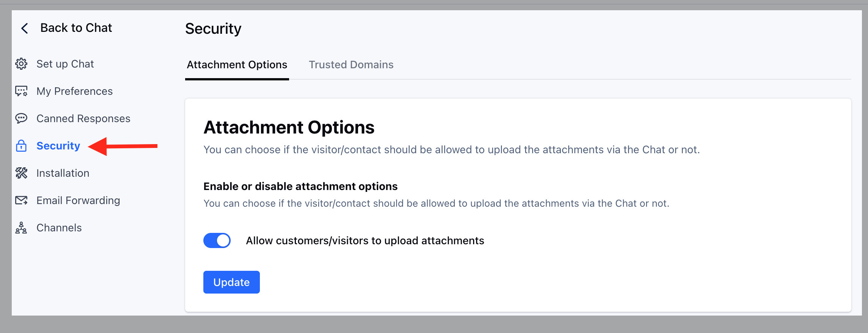Click the Installation tools icon
868x333 pixels.
21,173
